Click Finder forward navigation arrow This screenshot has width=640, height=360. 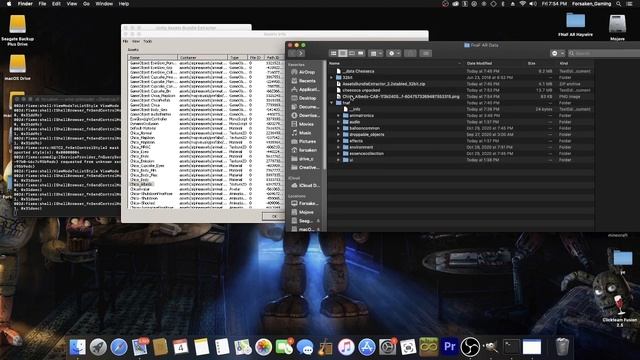point(301,53)
